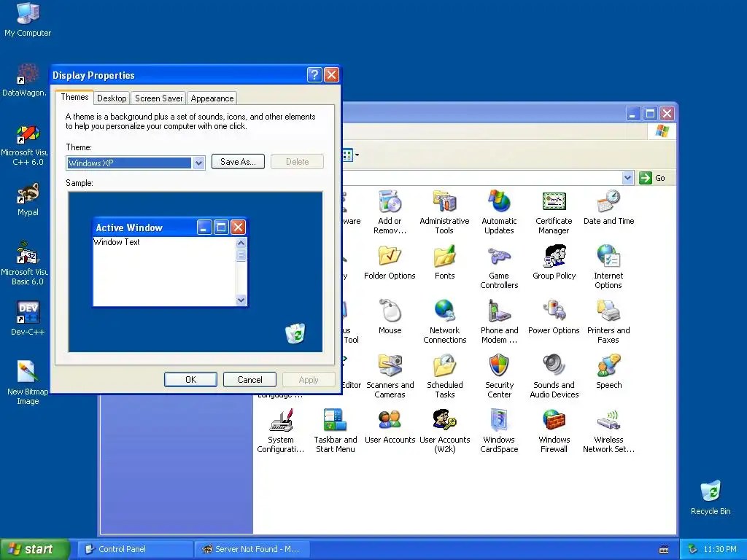
Task: Maximize the Control Panel window
Action: pyautogui.click(x=650, y=113)
